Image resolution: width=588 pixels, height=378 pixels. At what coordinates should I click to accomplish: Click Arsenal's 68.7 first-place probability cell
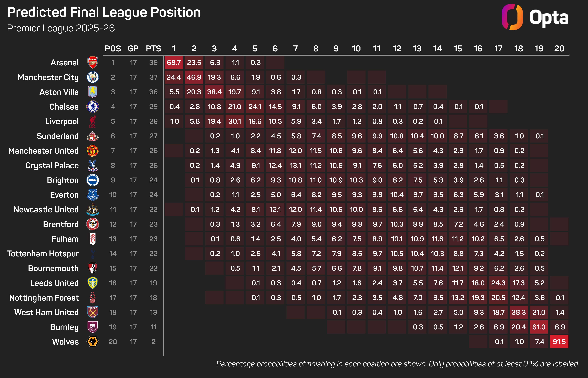pos(174,62)
